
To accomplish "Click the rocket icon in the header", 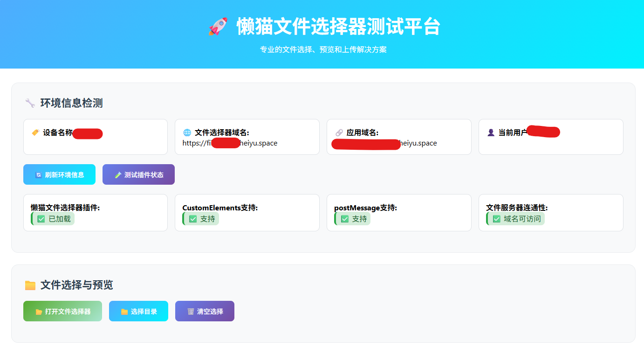I will pos(218,27).
